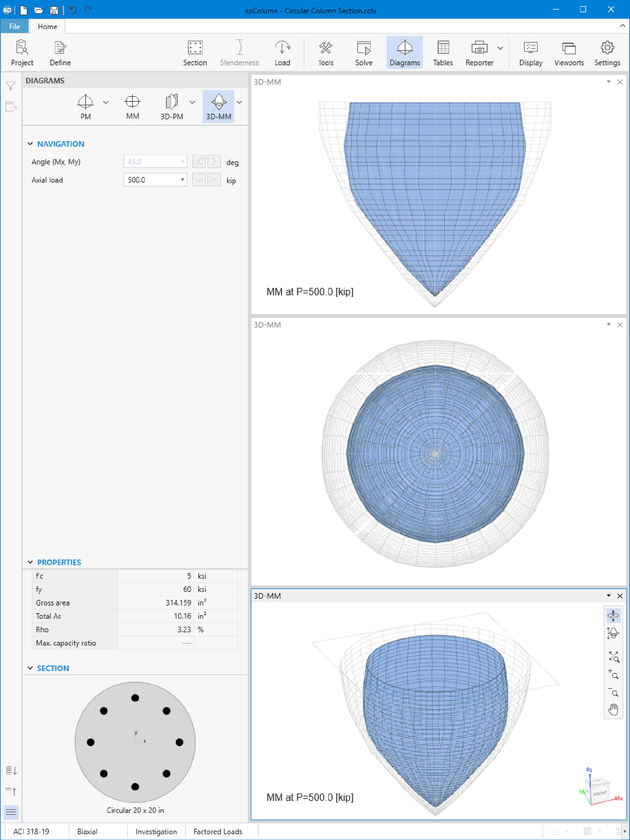Click the Factored Loads status button
The width and height of the screenshot is (630, 840).
click(218, 831)
